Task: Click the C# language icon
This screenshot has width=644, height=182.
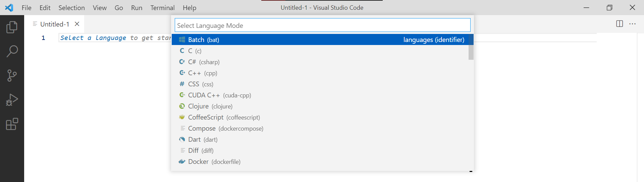Action: coord(182,62)
